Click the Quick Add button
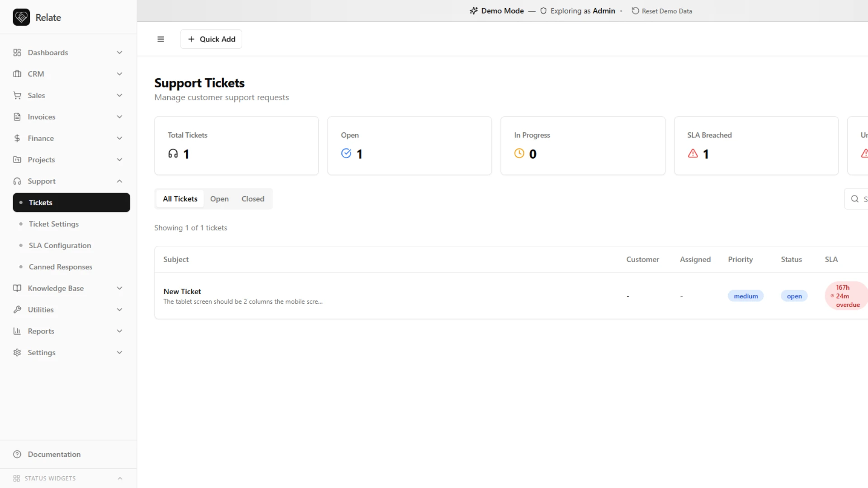 (211, 39)
